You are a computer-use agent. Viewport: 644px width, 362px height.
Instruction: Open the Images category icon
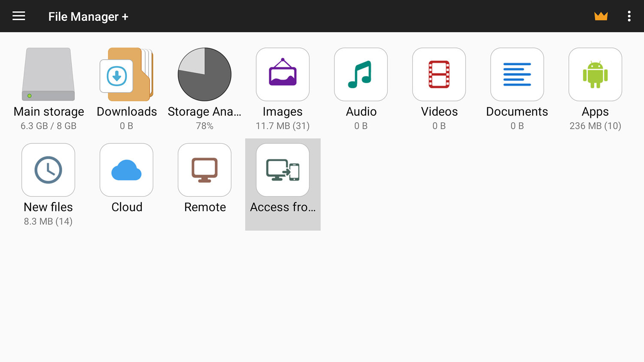point(283,74)
